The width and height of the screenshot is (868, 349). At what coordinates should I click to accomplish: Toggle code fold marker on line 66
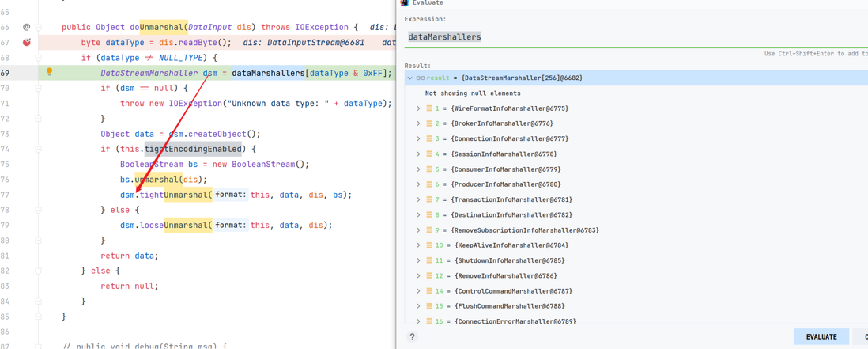pos(38,27)
